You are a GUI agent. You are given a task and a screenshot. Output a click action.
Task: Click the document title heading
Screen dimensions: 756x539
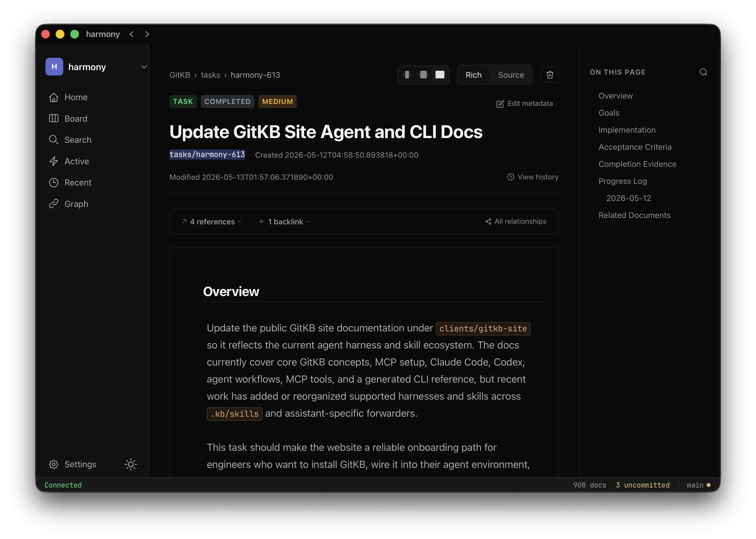click(x=326, y=132)
